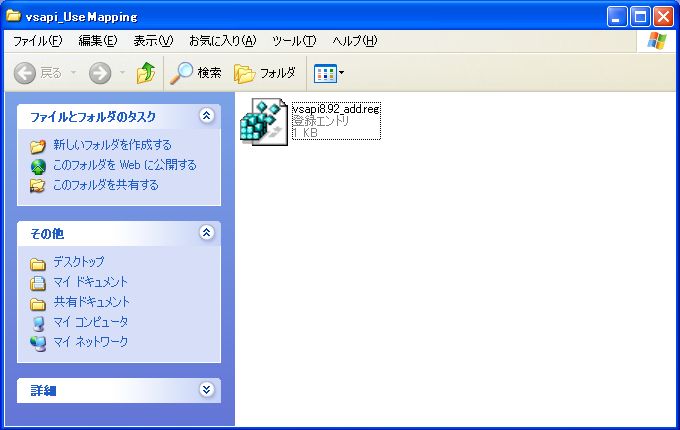Click the share folder icon
Screen dimensions: 680x430
pyautogui.click(x=37, y=186)
